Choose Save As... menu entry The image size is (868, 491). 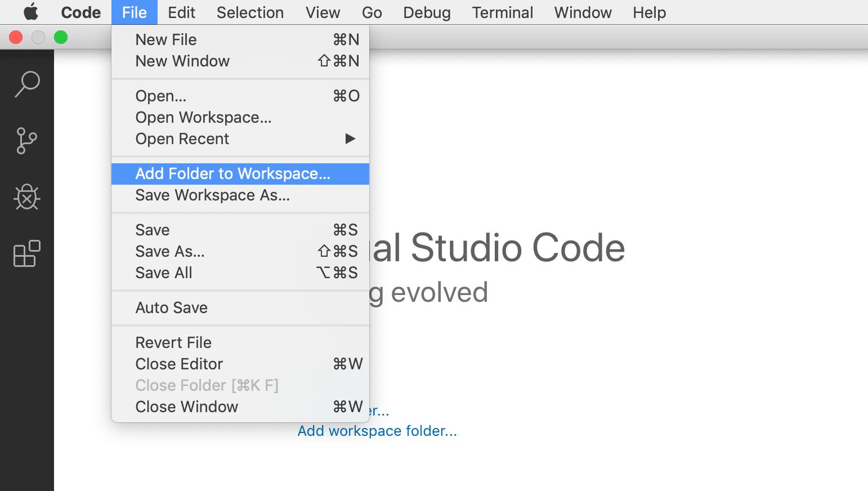(x=240, y=251)
